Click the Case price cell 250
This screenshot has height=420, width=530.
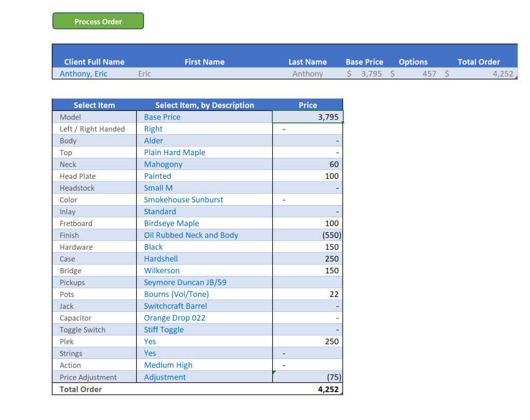(307, 259)
